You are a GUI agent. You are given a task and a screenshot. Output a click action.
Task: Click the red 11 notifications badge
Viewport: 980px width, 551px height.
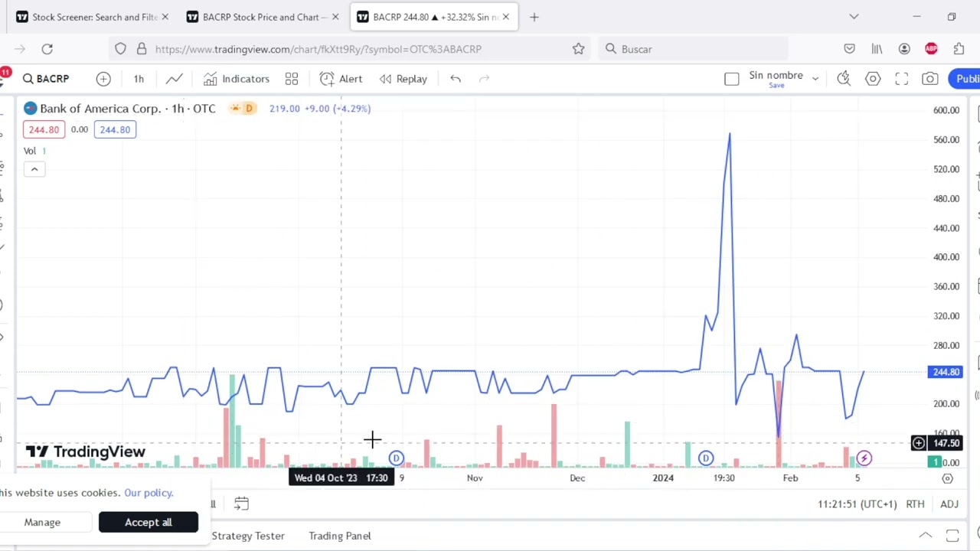coord(5,73)
